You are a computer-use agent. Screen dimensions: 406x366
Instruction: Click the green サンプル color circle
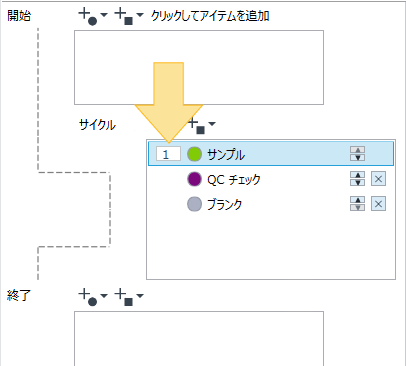[x=194, y=154]
